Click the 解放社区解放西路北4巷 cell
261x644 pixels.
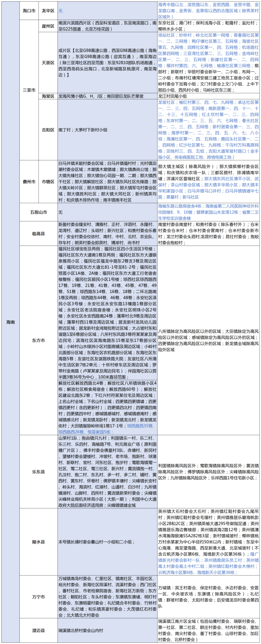click(x=108, y=407)
